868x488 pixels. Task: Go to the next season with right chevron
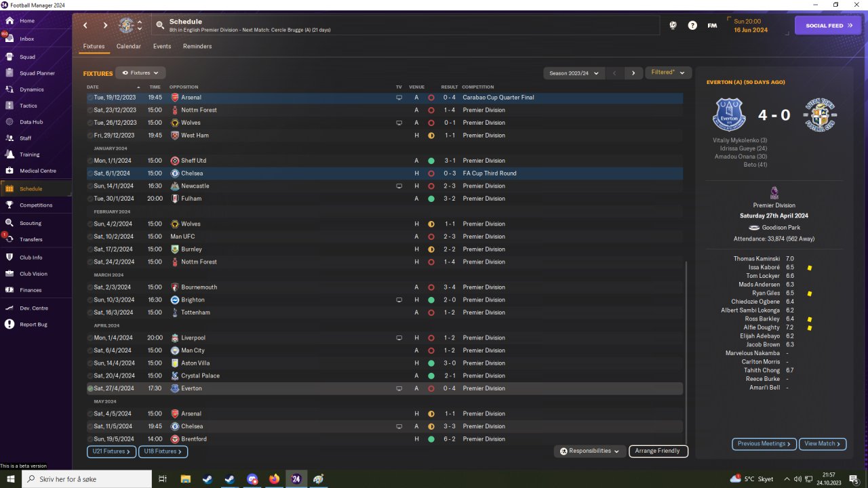pyautogui.click(x=633, y=73)
